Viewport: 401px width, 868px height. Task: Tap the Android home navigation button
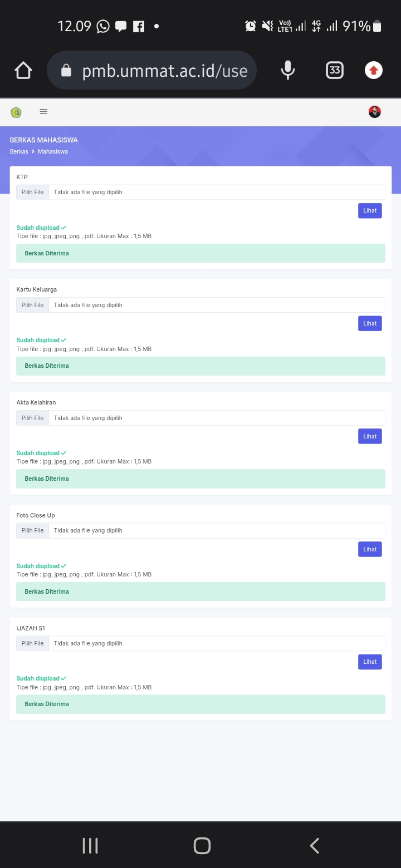pos(202,846)
